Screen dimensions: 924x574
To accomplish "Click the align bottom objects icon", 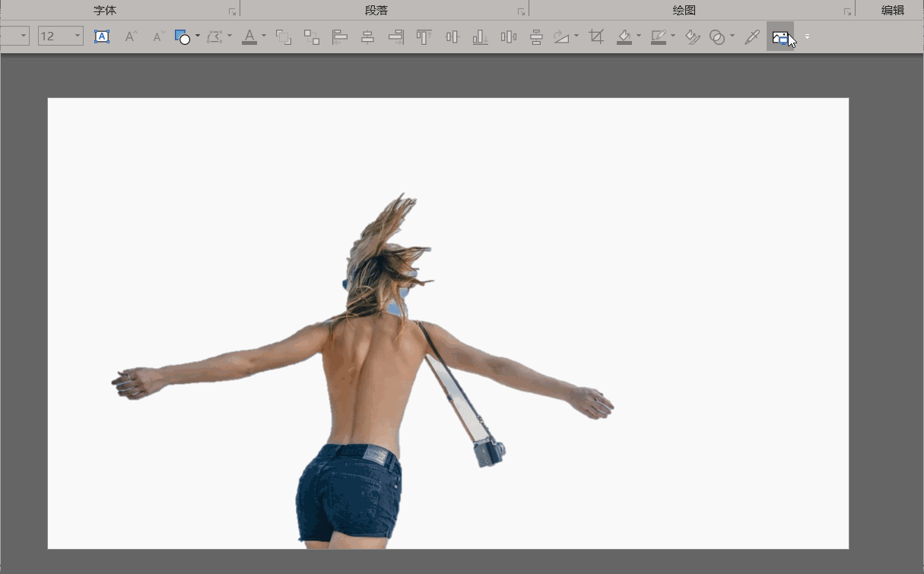I will pos(480,36).
